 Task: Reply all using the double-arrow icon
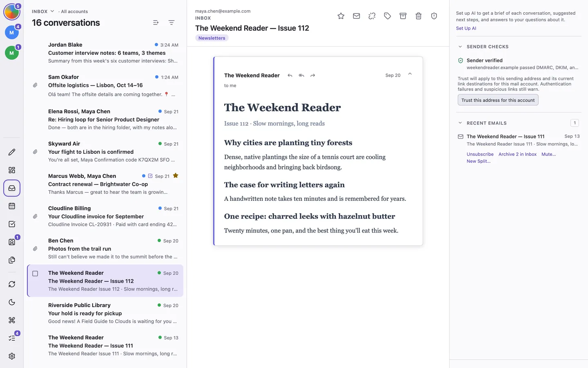click(301, 76)
